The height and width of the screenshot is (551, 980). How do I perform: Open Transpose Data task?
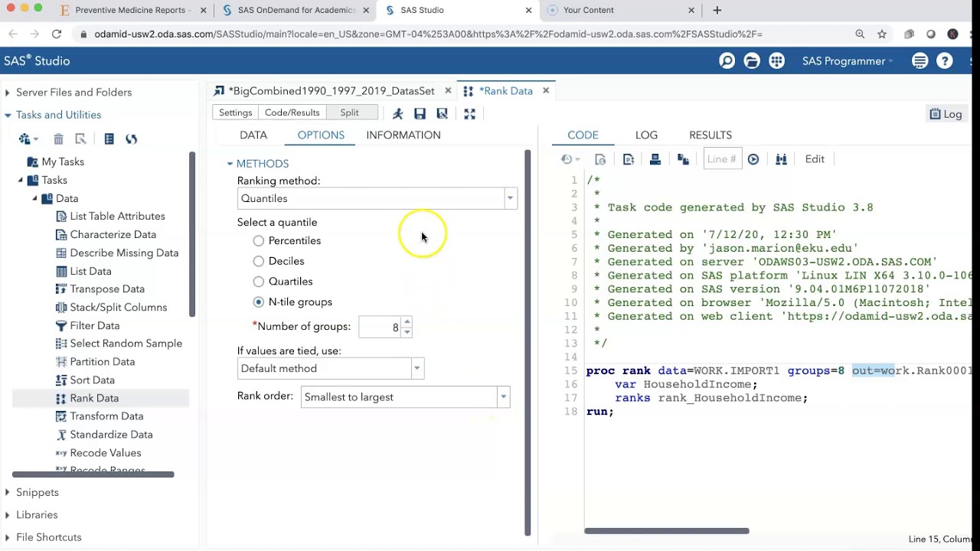[107, 289]
